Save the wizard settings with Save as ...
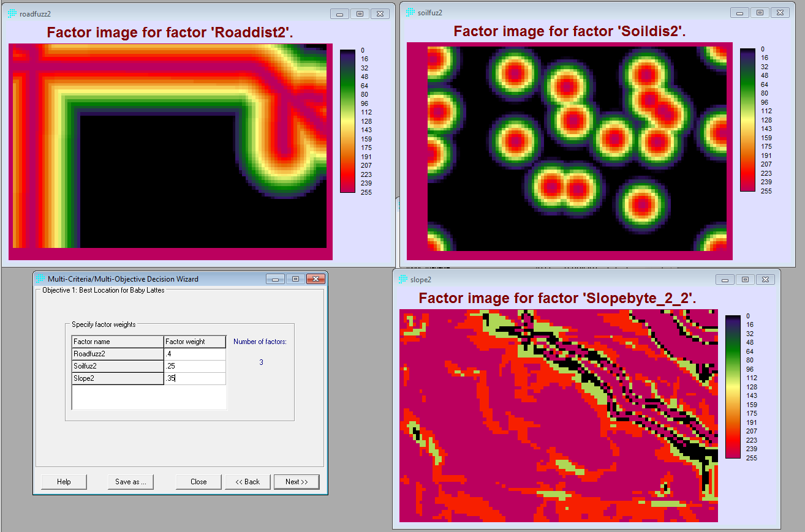Viewport: 805px width, 532px height. 130,482
